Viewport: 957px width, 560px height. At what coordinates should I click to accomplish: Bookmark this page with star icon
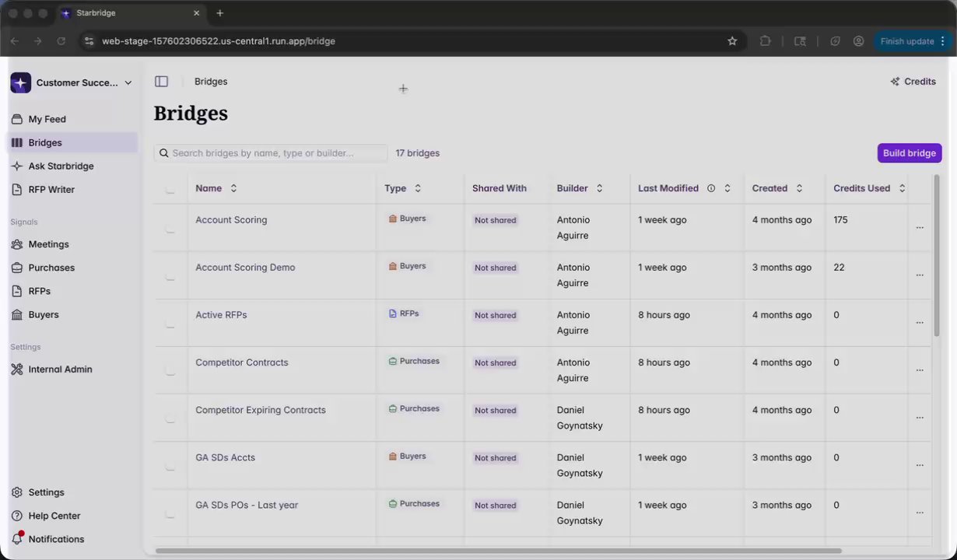[x=732, y=41]
